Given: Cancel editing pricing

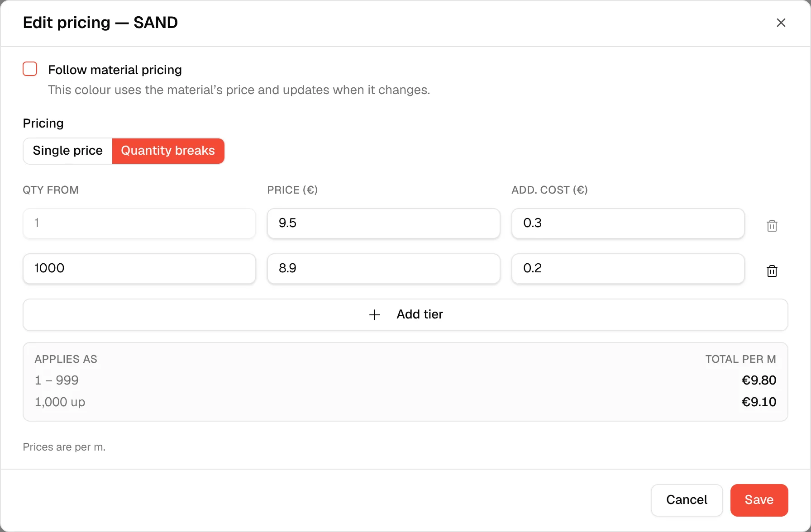Looking at the screenshot, I should tap(687, 500).
